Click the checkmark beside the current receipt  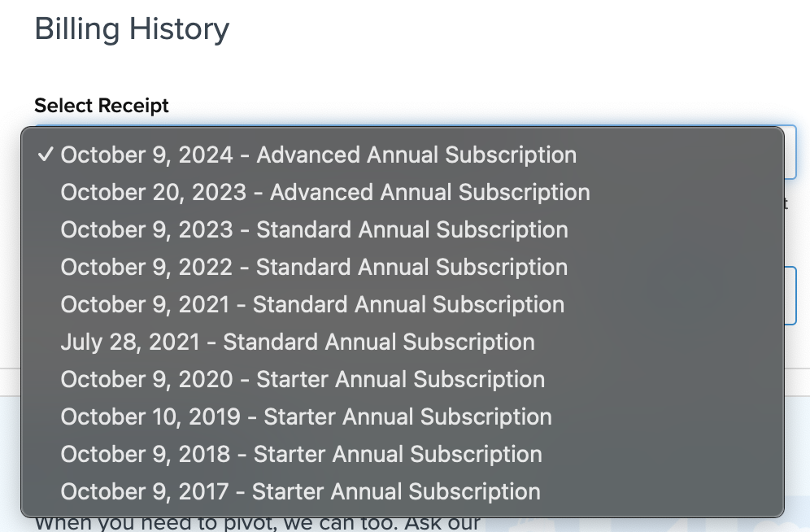pyautogui.click(x=46, y=155)
